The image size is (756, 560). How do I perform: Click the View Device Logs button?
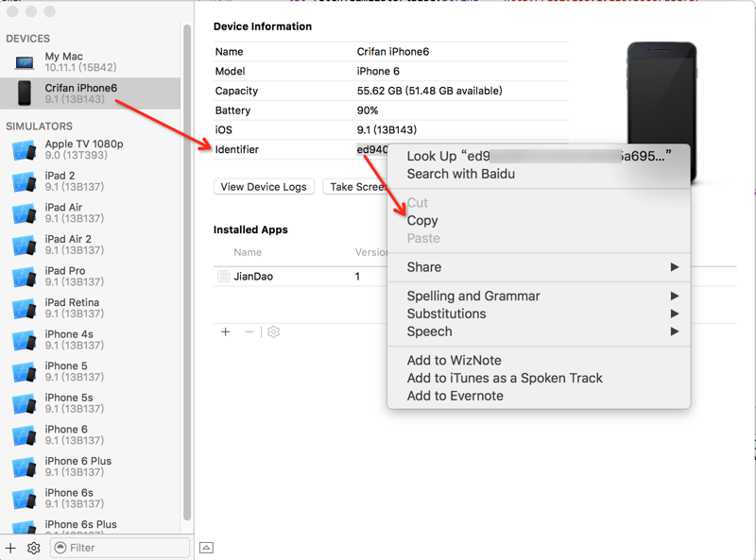pyautogui.click(x=264, y=187)
